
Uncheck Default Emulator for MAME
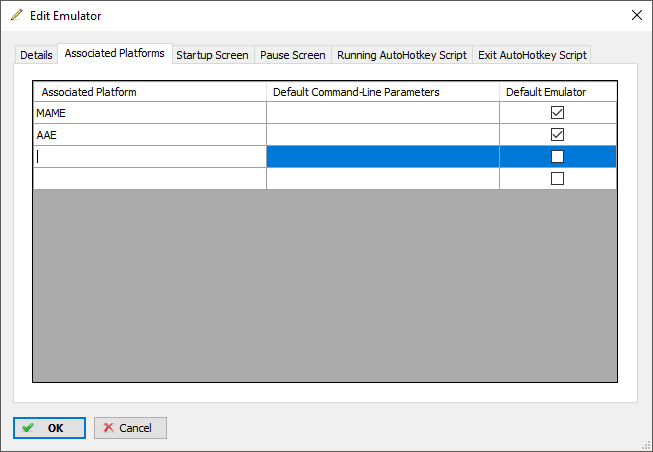[x=557, y=112]
